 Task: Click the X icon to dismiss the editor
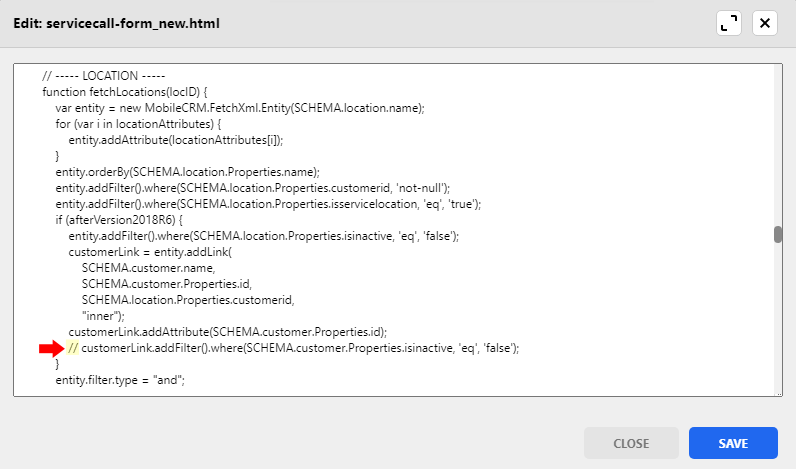click(x=765, y=23)
